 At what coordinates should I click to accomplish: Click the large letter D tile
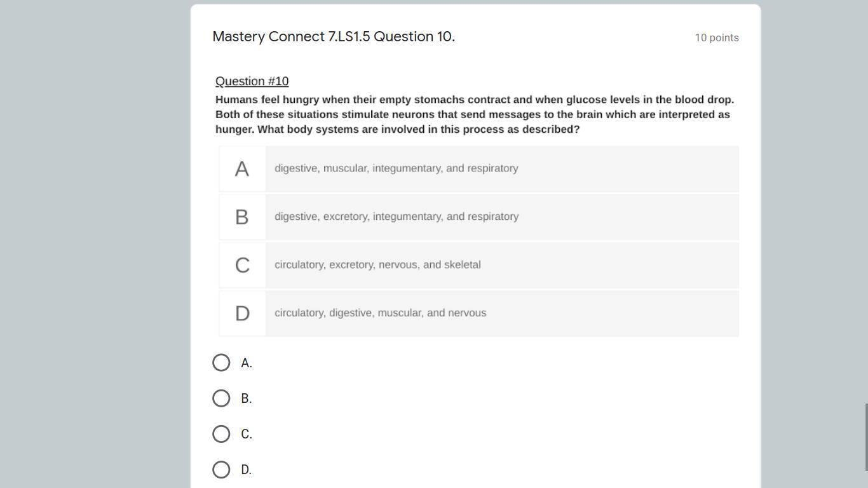click(x=242, y=314)
